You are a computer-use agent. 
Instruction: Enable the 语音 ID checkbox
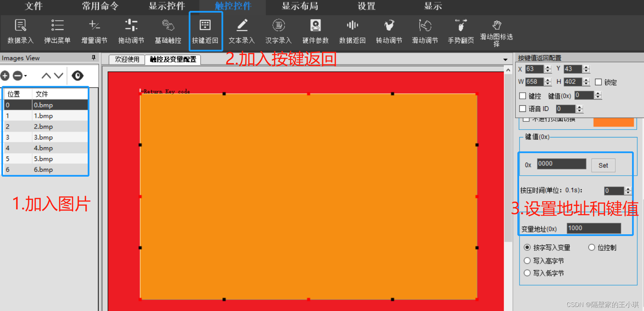pyautogui.click(x=523, y=109)
